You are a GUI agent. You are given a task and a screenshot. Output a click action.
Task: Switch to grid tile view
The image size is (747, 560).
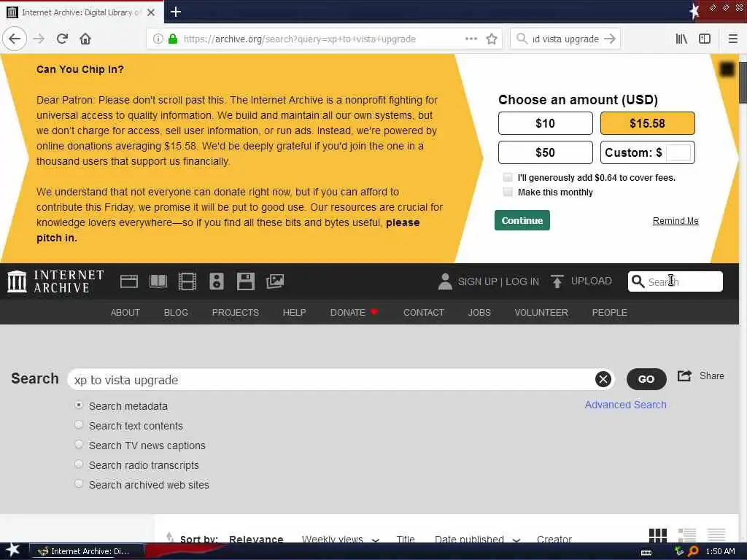[658, 535]
